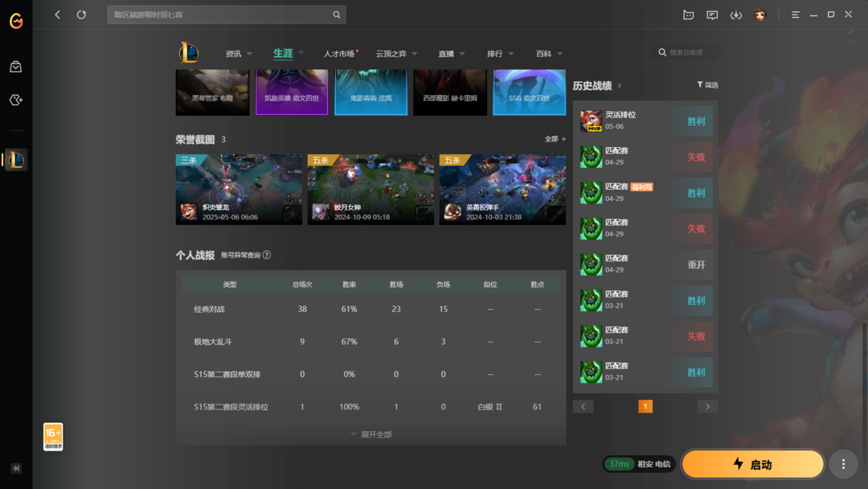Open the folder icon in title bar
The width and height of the screenshot is (868, 489).
point(688,15)
